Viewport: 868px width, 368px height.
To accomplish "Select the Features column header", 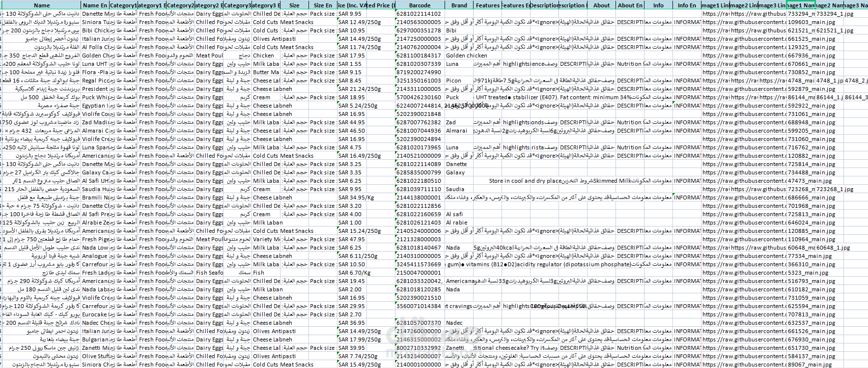I will click(x=487, y=5).
